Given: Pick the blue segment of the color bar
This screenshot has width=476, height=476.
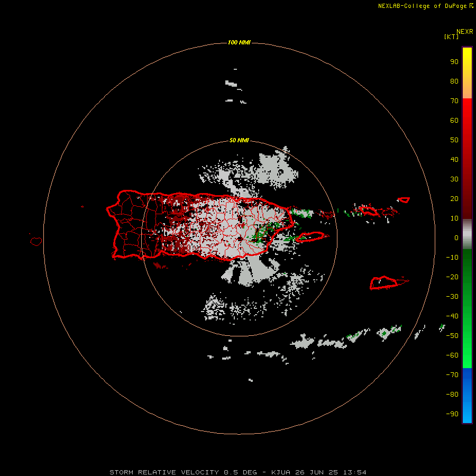Looking at the screenshot, I should click(x=467, y=396).
